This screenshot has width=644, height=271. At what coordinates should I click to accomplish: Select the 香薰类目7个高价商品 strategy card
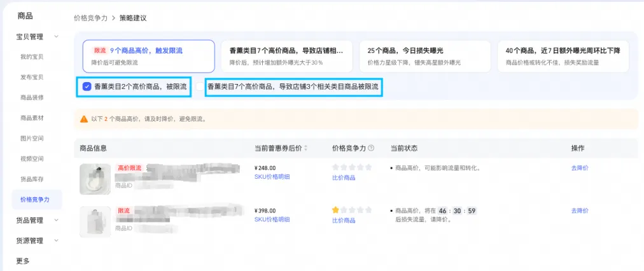pos(286,56)
